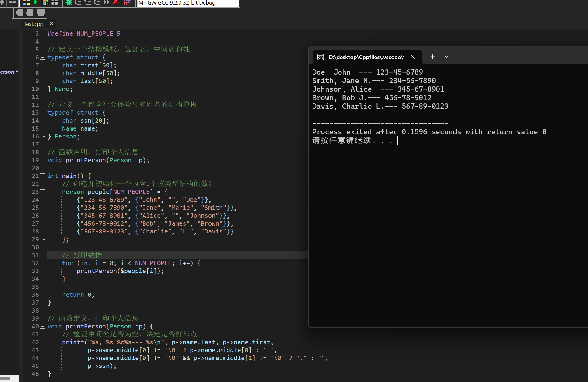This screenshot has height=382, width=588.
Task: Click the first debug step icon after the bug
Action: 78,2
